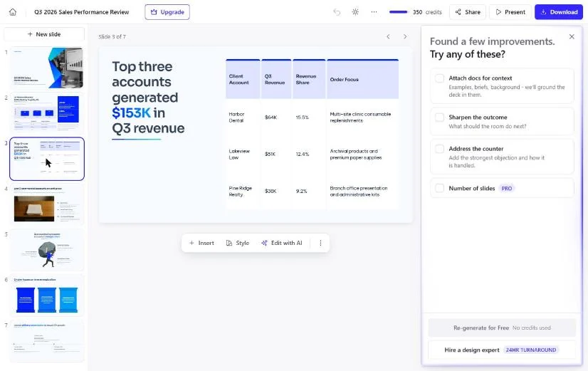Click the 24HR TURNAROUND badge
Screen dimensions: 588x371
coord(531,350)
